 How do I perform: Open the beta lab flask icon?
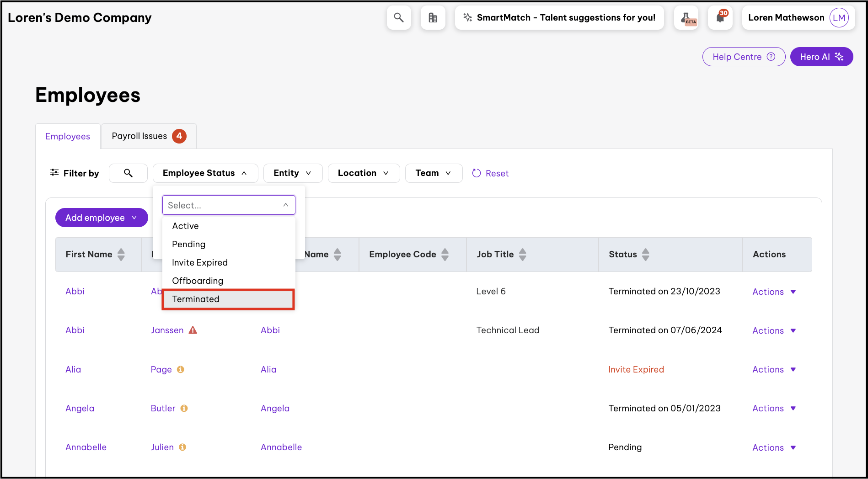tap(686, 18)
